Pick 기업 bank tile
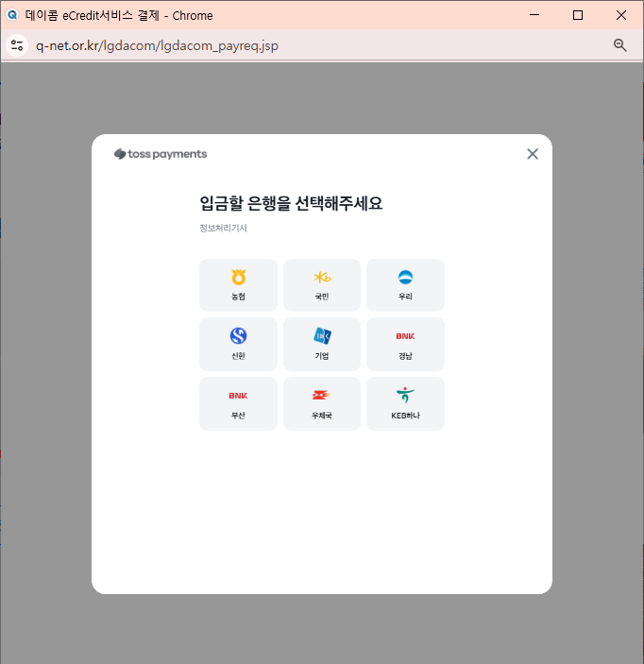 coord(322,345)
